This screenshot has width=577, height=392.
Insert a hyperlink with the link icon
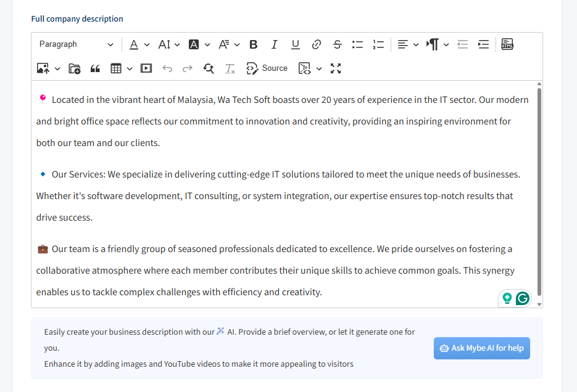[x=316, y=44]
